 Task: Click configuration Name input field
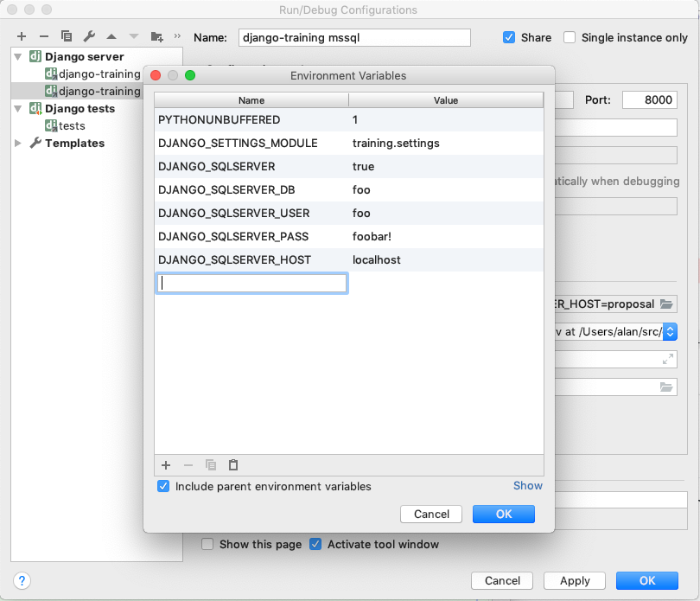(x=354, y=37)
